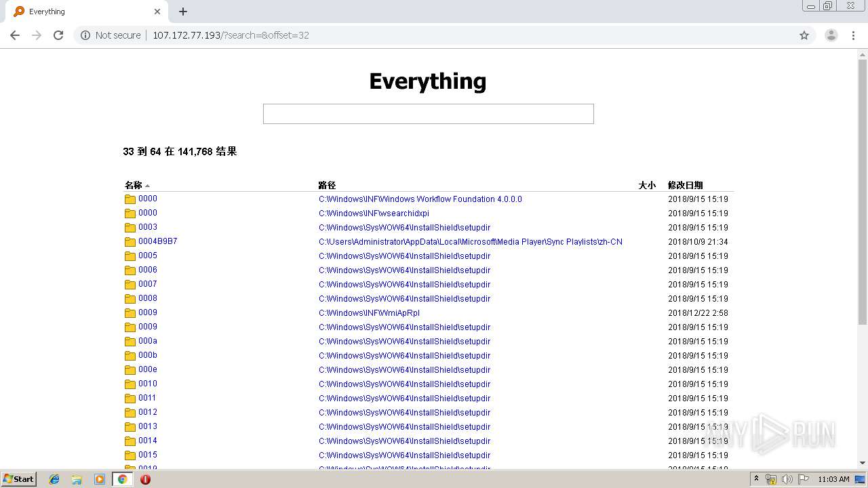This screenshot has height=488, width=868.
Task: Go back with browser back arrow
Action: click(x=15, y=35)
